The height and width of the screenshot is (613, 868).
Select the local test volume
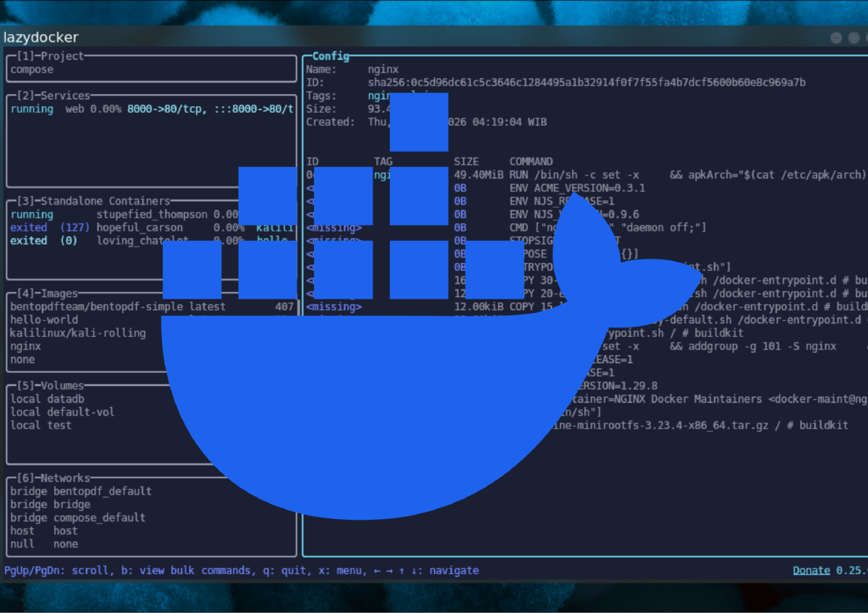click(41, 425)
